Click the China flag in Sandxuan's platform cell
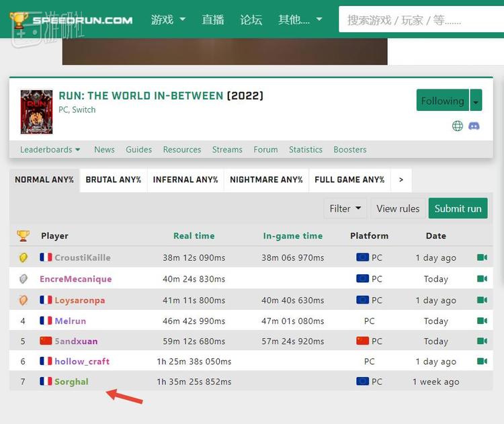This screenshot has width=504, height=424. (363, 341)
